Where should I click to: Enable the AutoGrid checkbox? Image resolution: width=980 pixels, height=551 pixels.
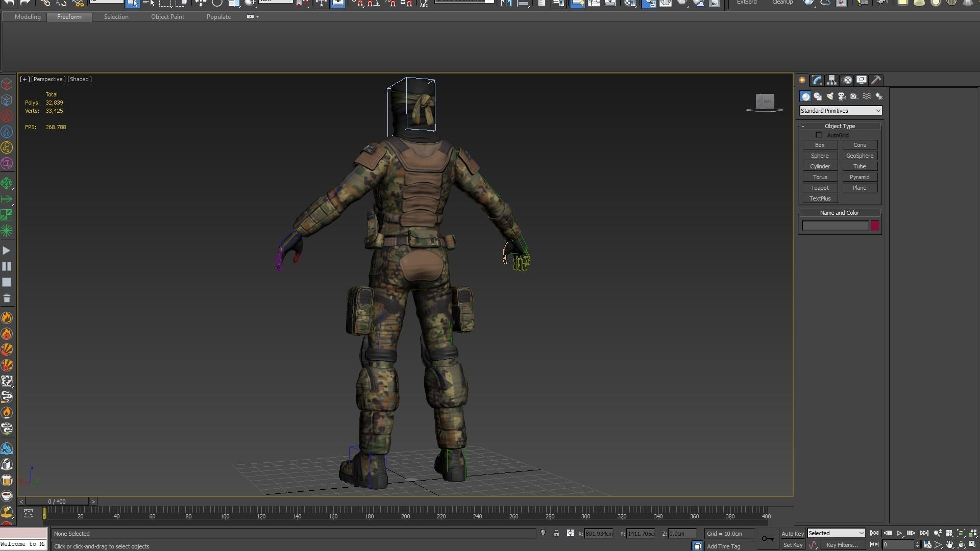[x=819, y=135]
